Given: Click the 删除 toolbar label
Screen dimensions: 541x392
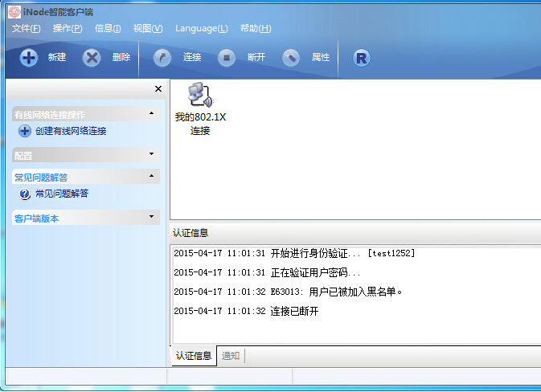Looking at the screenshot, I should click(x=121, y=57).
